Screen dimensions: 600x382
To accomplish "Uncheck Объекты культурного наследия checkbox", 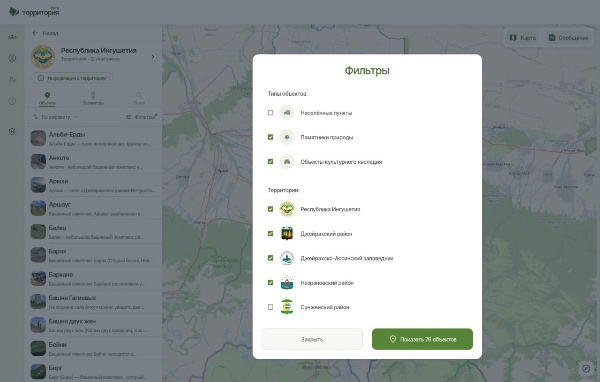I will click(x=271, y=162).
